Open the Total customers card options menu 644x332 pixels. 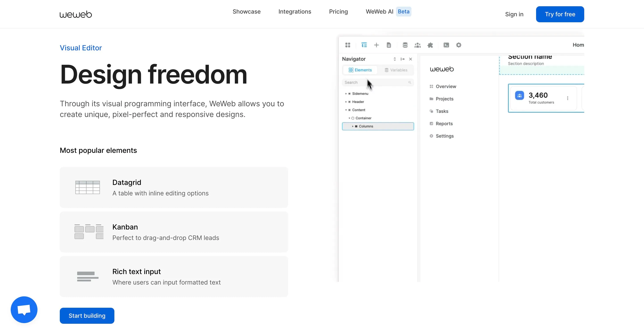(x=568, y=98)
